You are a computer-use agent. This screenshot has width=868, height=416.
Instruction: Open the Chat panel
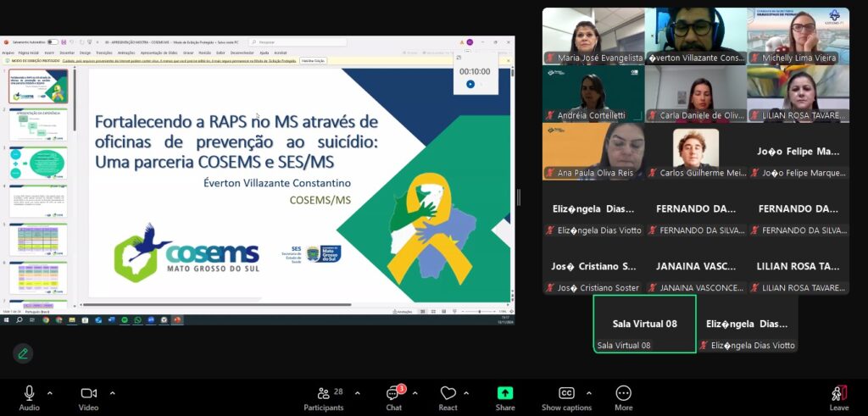394,394
